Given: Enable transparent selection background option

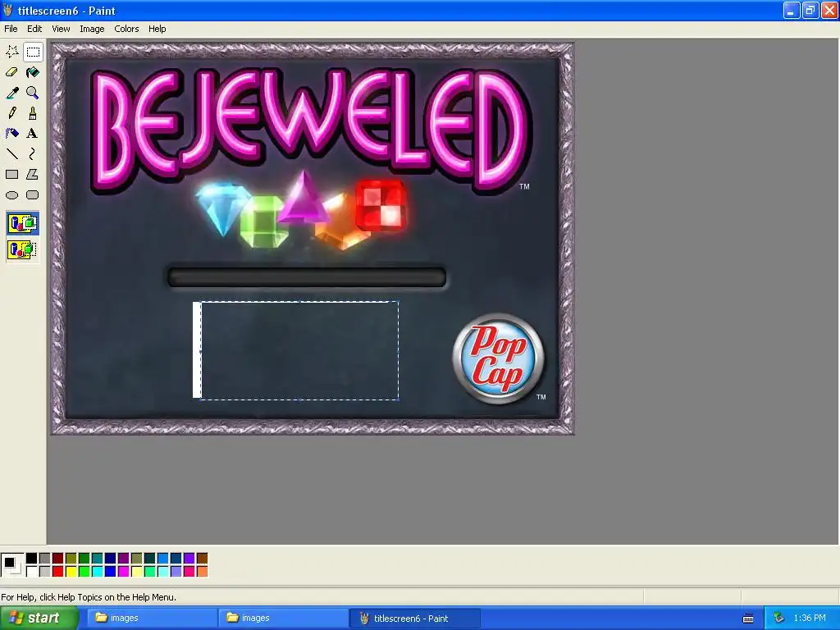Looking at the screenshot, I should 22,249.
